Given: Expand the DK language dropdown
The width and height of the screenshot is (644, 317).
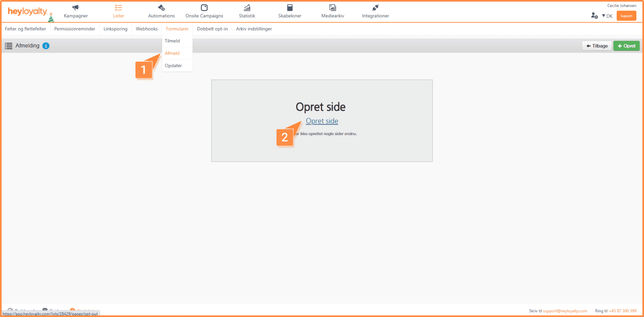Looking at the screenshot, I should [607, 16].
